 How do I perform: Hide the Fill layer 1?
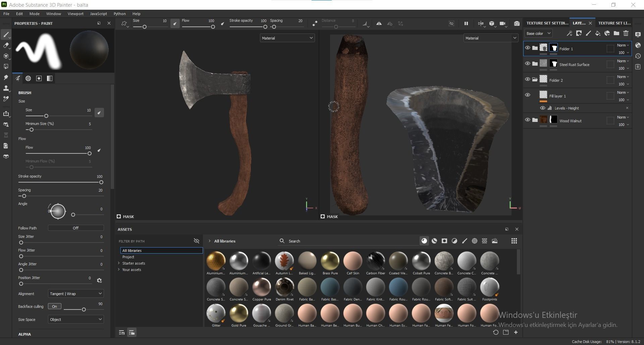click(x=528, y=95)
